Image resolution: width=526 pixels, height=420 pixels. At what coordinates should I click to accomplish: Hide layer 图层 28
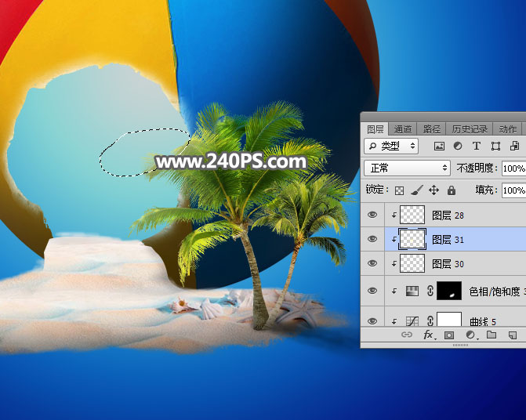(372, 215)
